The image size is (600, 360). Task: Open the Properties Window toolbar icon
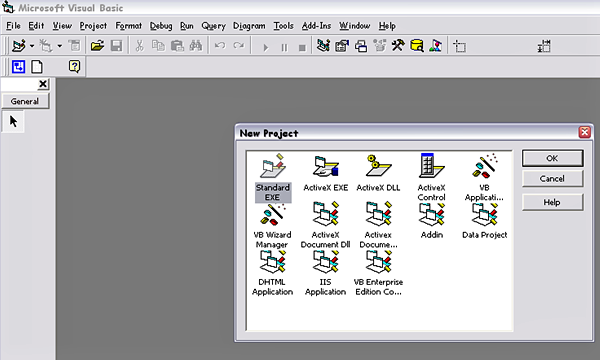click(342, 46)
